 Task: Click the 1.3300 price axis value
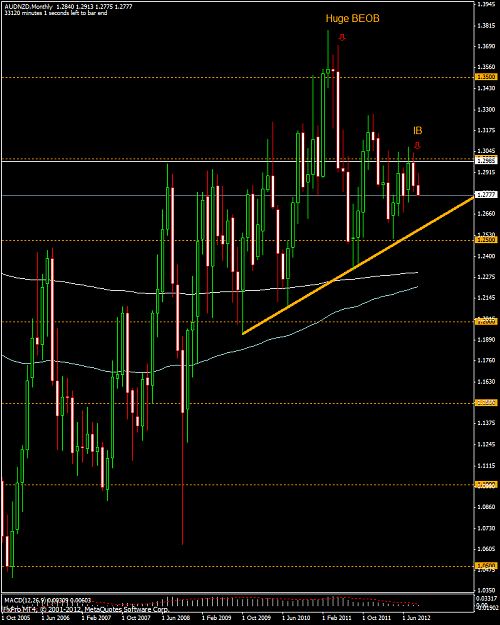tap(486, 109)
